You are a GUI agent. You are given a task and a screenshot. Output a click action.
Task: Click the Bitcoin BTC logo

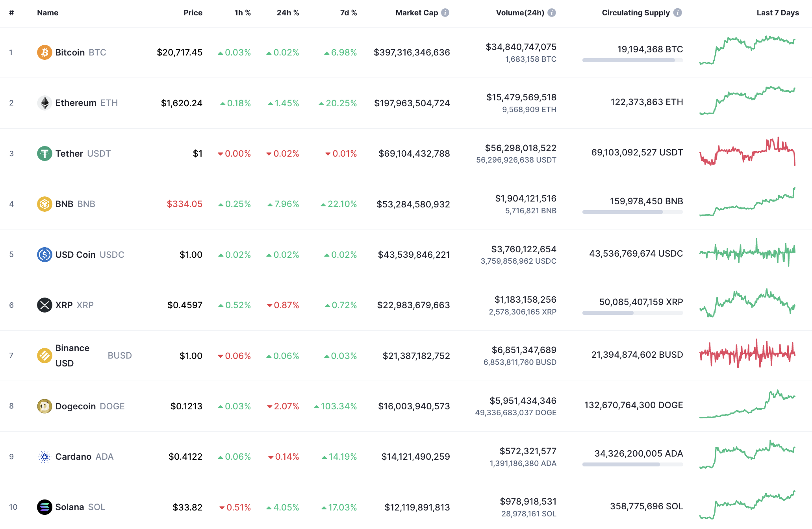point(44,52)
